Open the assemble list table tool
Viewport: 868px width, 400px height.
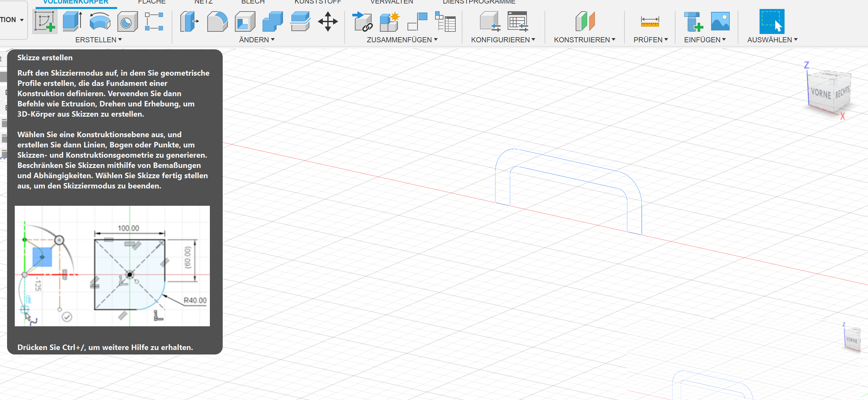445,21
